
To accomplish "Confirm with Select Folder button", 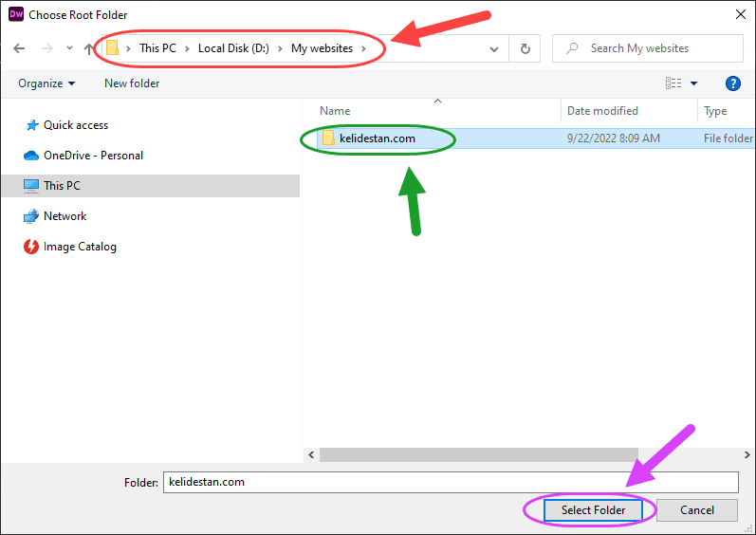I will 593,510.
